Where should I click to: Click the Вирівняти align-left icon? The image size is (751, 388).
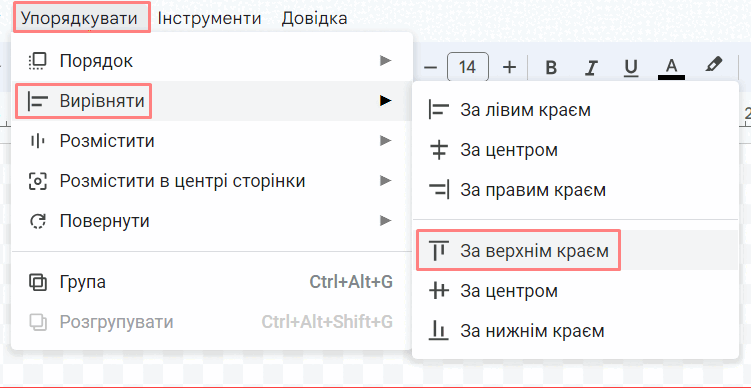tap(38, 101)
